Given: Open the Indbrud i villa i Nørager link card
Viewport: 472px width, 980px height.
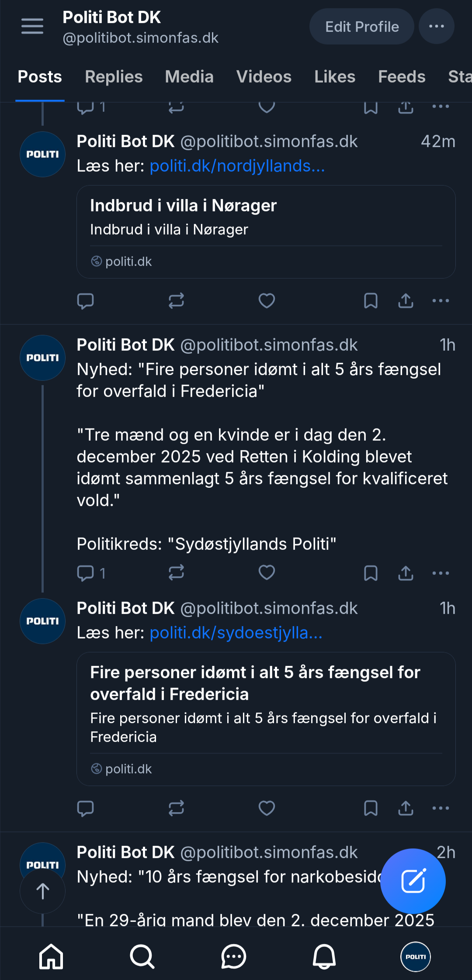Looking at the screenshot, I should coord(266,232).
